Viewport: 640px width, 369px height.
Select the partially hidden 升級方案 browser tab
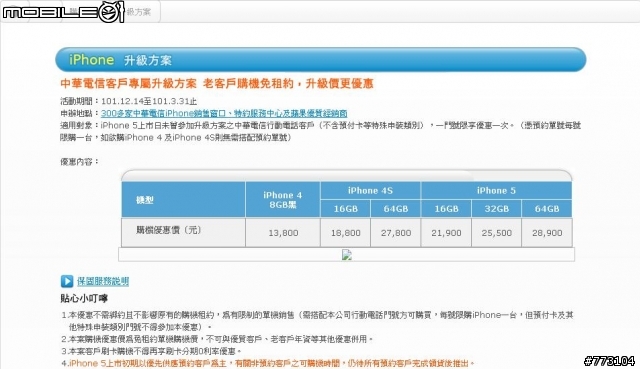[138, 12]
